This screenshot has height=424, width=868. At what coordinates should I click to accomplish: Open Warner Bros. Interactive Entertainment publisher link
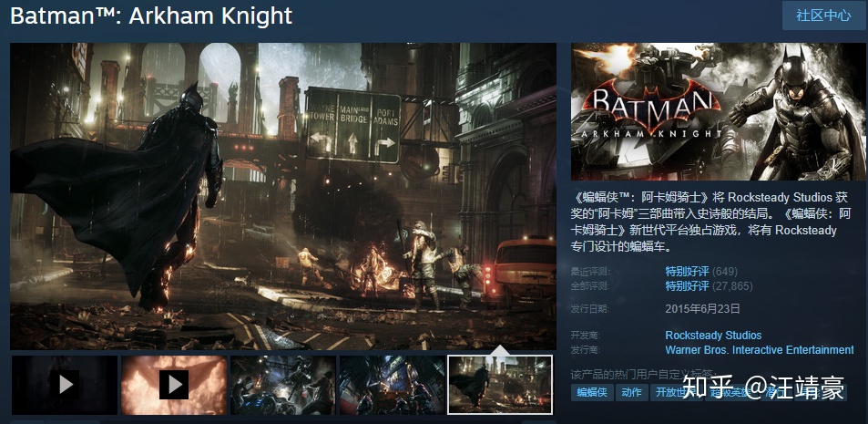coord(759,350)
